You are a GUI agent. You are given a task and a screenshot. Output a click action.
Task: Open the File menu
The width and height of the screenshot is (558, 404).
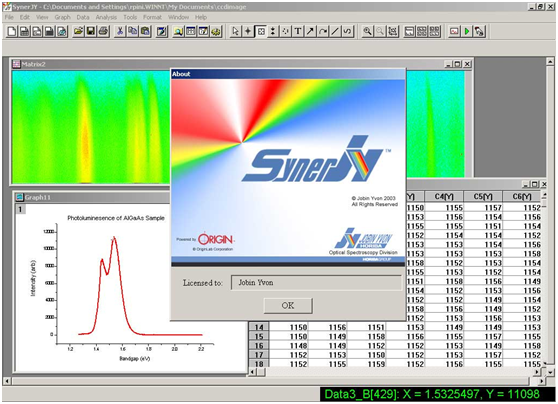coord(9,17)
